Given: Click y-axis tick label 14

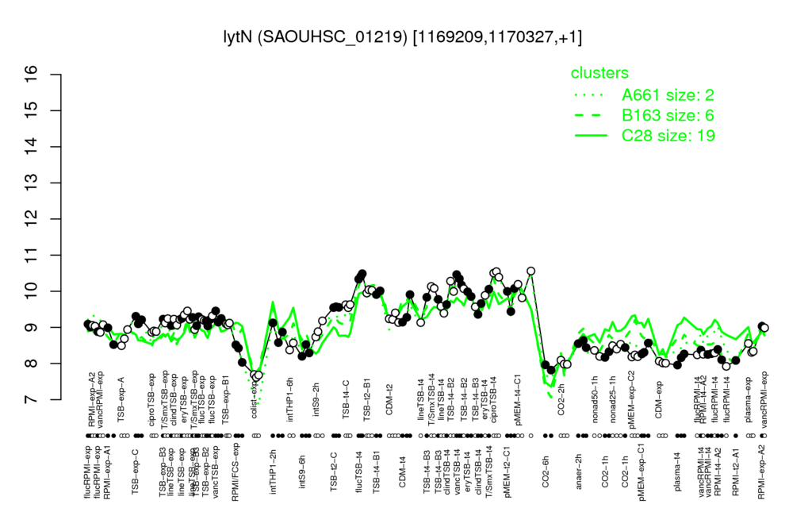Looking at the screenshot, I should point(32,147).
